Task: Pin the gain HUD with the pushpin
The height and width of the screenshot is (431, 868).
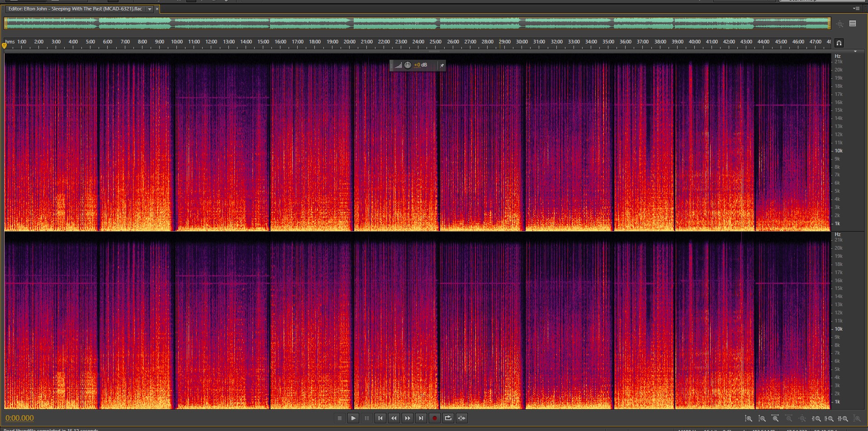Action: click(442, 66)
